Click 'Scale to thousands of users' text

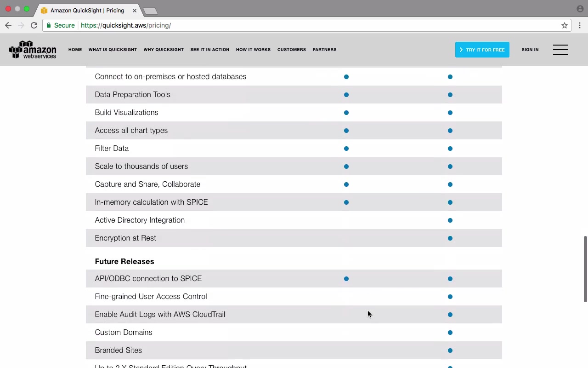[141, 166]
